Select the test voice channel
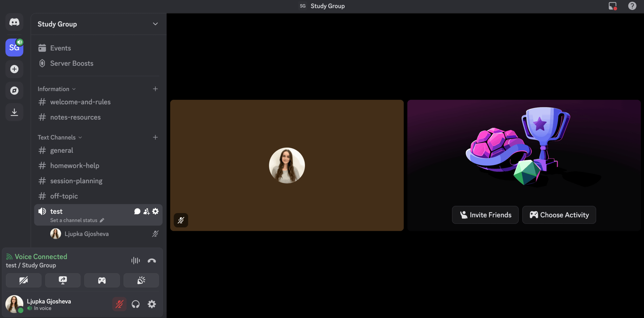Image resolution: width=644 pixels, height=318 pixels. [98, 215]
